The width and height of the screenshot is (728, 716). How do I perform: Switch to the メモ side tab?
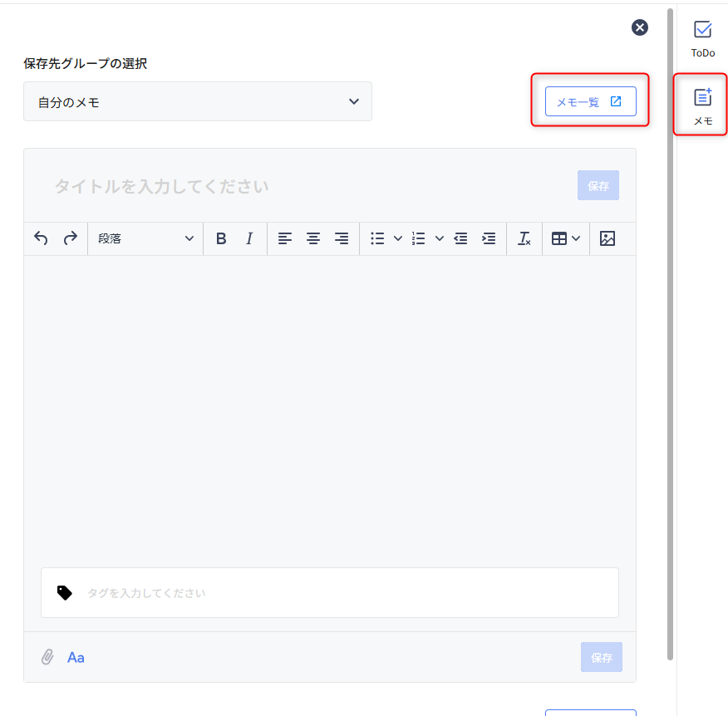703,105
